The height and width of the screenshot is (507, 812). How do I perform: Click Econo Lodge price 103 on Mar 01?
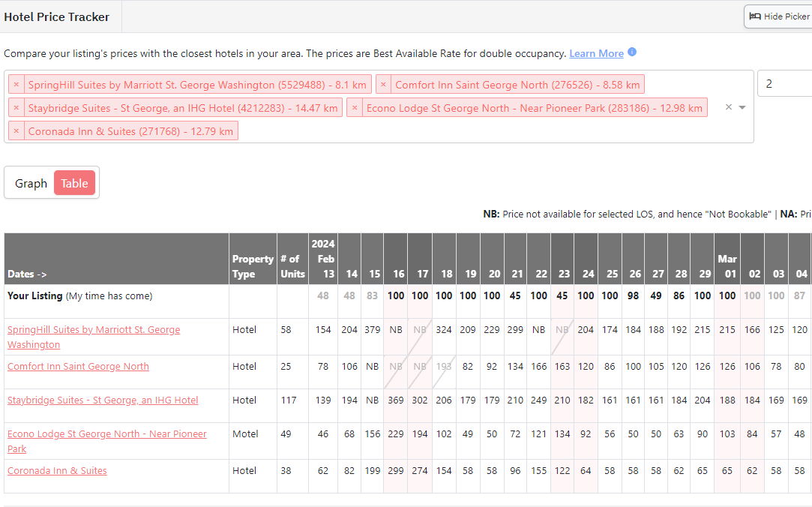[x=727, y=434]
